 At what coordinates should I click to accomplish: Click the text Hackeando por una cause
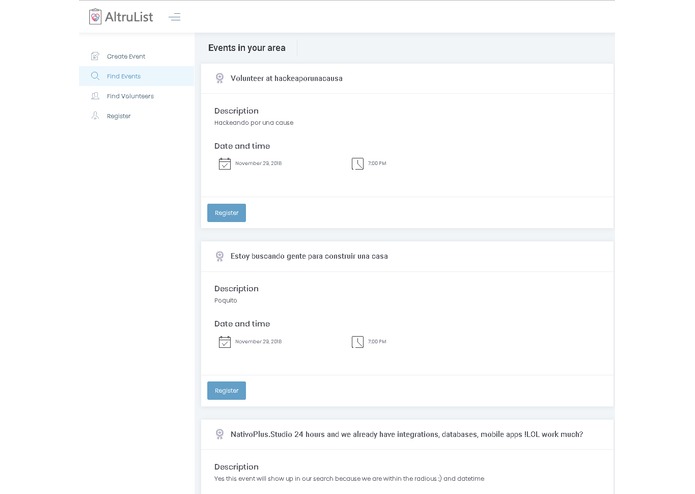254,123
